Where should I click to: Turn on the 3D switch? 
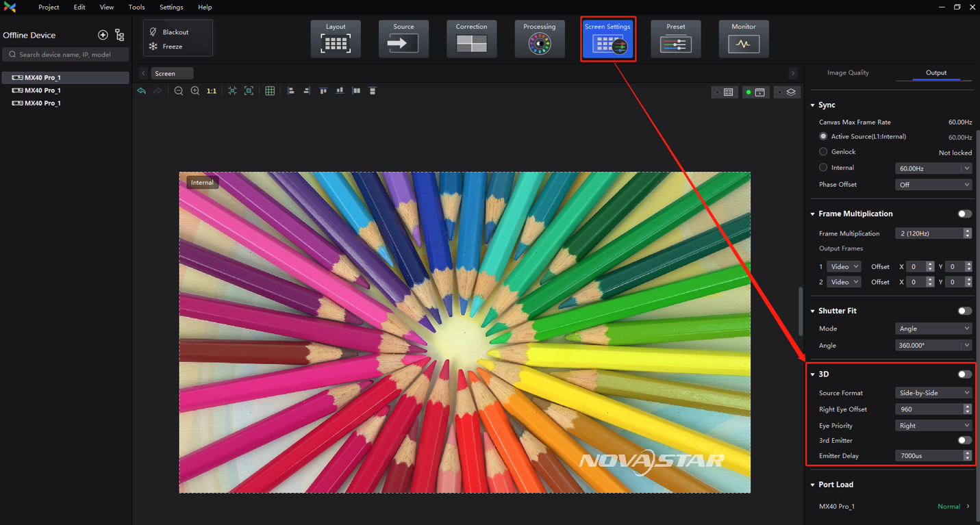tap(964, 374)
